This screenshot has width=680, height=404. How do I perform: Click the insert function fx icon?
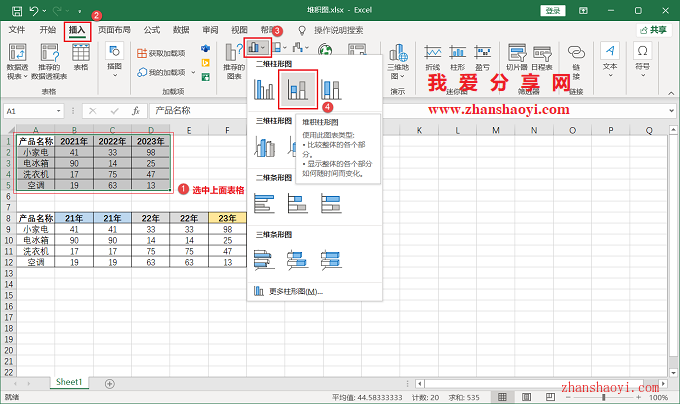click(136, 111)
